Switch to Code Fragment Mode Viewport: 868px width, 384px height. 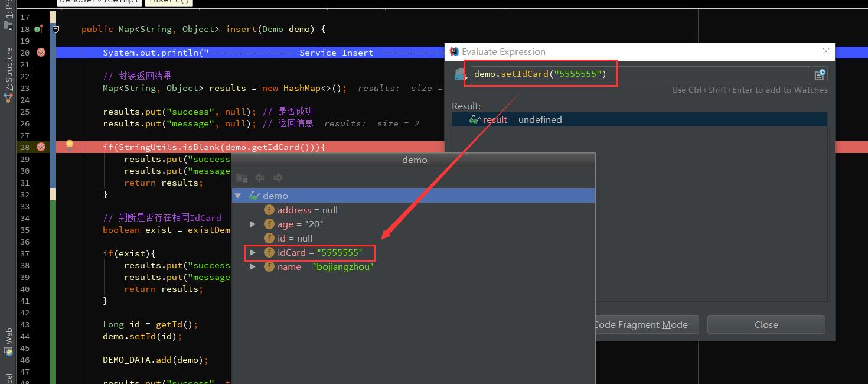(x=644, y=324)
